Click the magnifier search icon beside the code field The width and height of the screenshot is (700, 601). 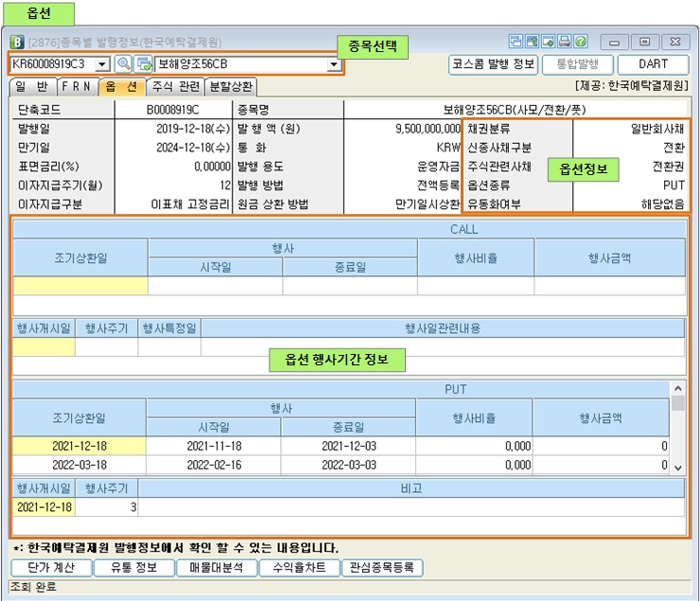123,63
